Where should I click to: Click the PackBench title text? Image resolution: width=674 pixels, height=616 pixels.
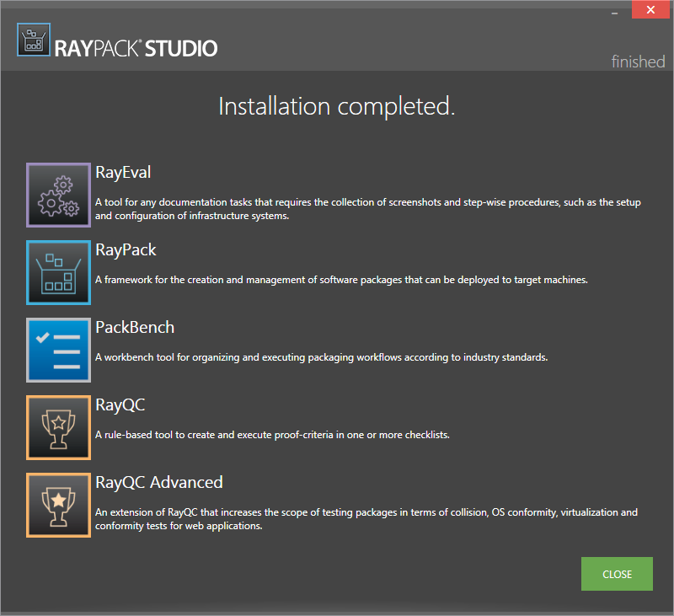point(135,327)
